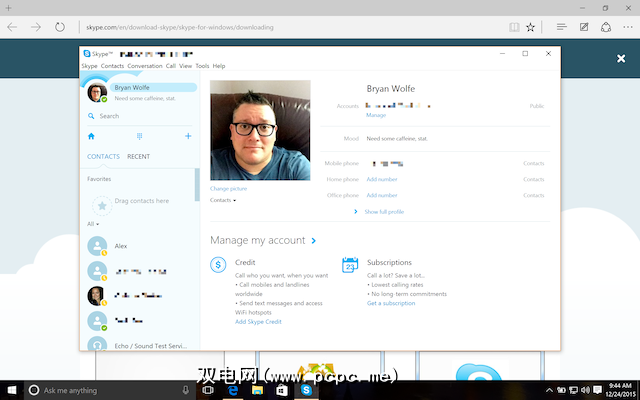
Task: Switch to the RECENT tab
Action: click(x=138, y=156)
